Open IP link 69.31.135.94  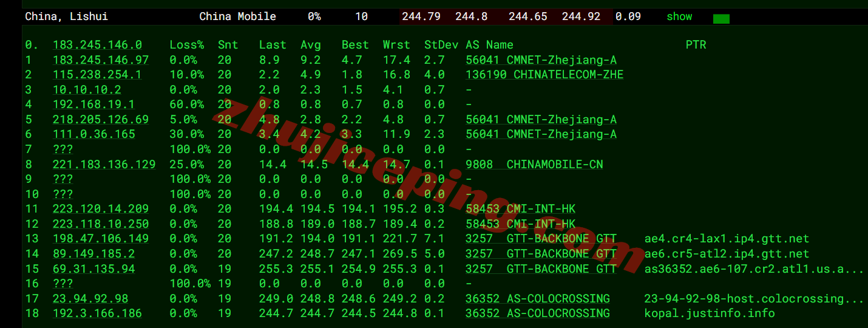coord(93,268)
